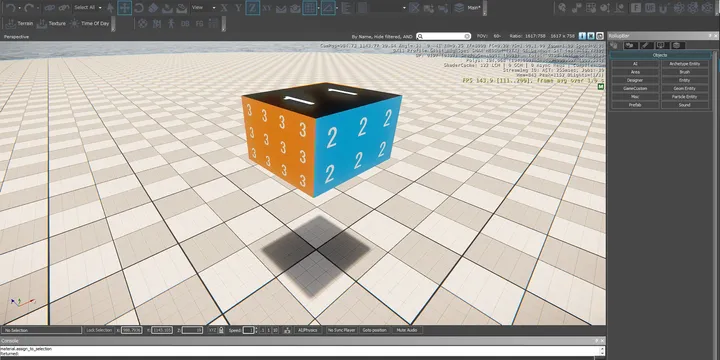Screen dimensions: 720x360
Task: Click the Link objects chain icon
Action: (49, 8)
